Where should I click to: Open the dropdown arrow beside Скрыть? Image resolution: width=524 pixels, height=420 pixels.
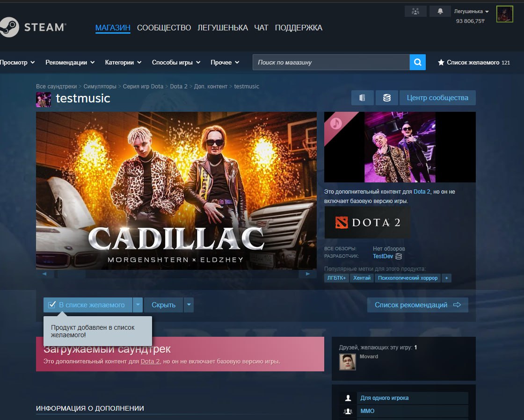click(189, 304)
